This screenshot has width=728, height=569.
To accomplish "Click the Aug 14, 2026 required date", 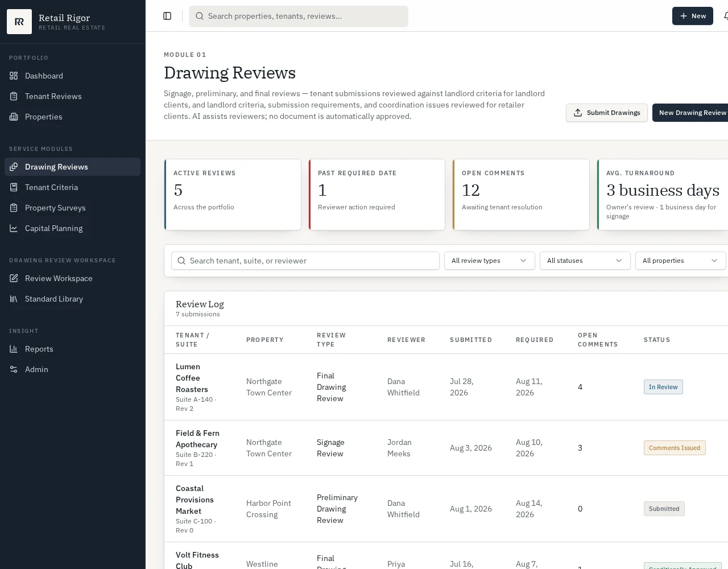I will tap(529, 509).
